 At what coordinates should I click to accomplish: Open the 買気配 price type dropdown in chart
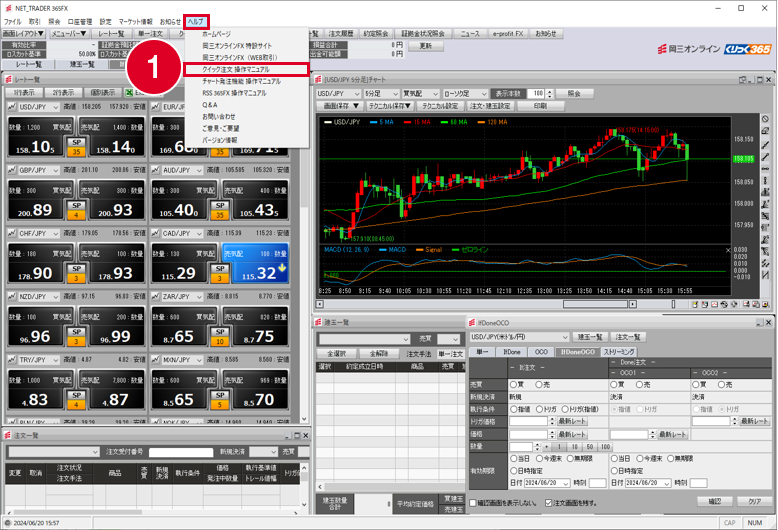[421, 93]
